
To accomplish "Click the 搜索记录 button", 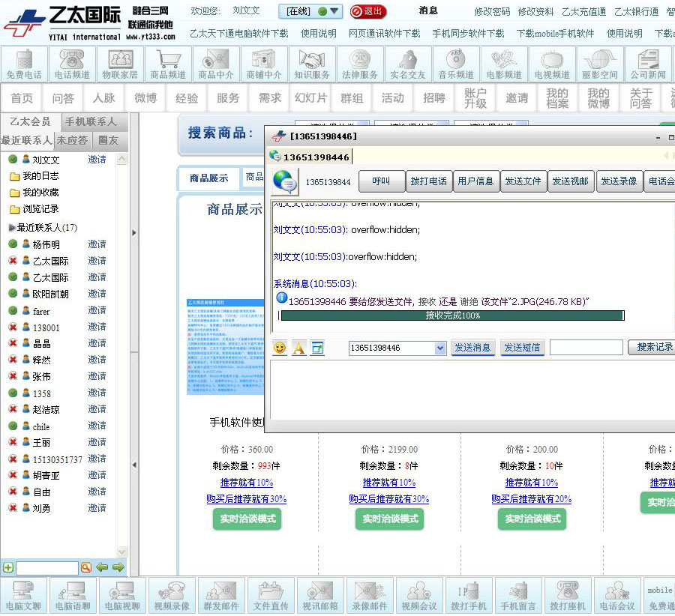I will [x=652, y=347].
